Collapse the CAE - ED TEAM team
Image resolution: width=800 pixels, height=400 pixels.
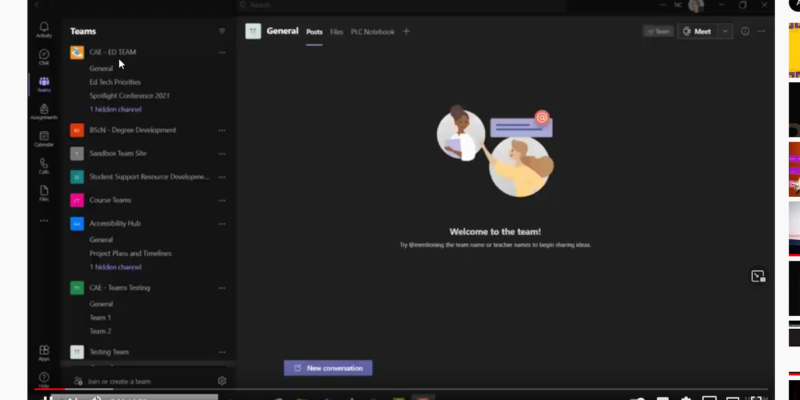pyautogui.click(x=113, y=52)
